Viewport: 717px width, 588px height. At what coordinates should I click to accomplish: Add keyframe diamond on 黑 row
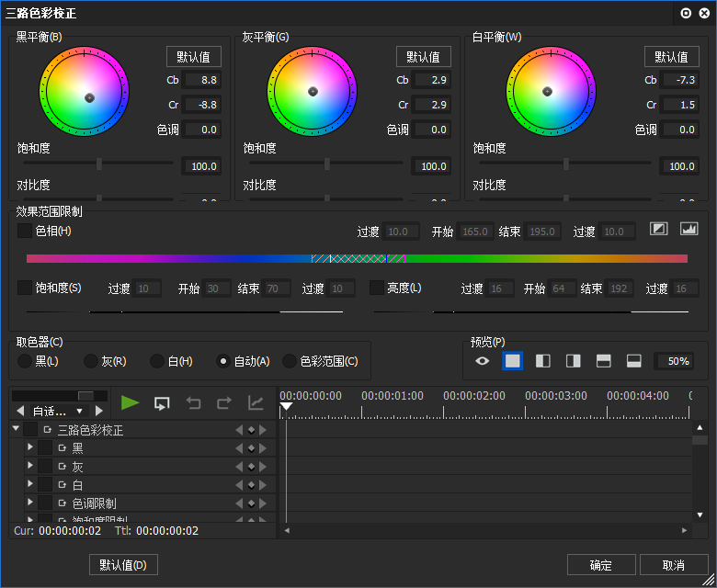click(x=251, y=448)
